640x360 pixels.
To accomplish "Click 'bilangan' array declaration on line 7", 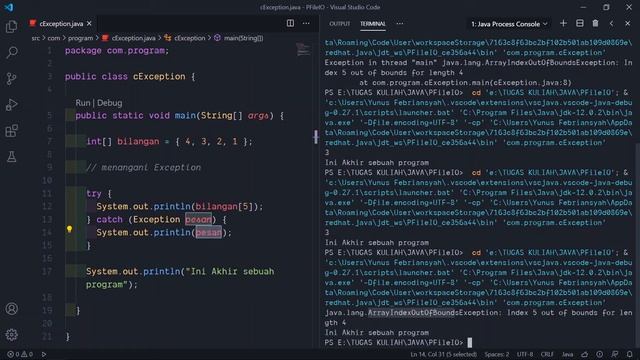I will [138, 142].
